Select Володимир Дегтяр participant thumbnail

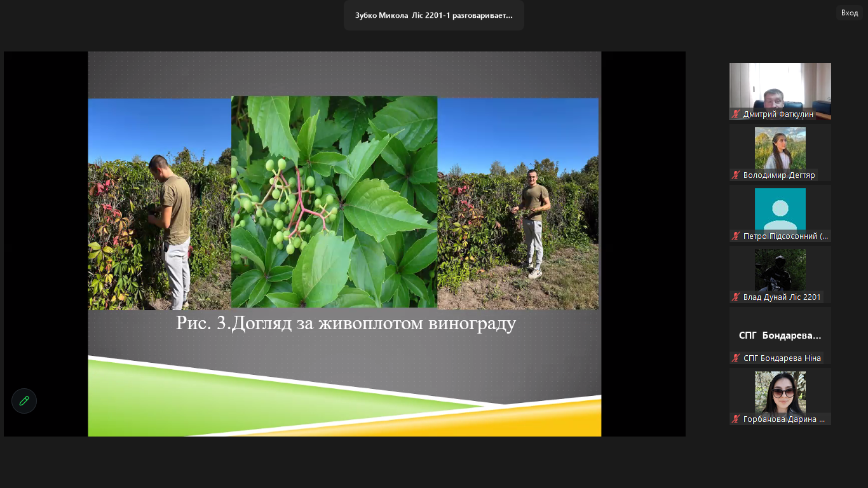point(780,152)
